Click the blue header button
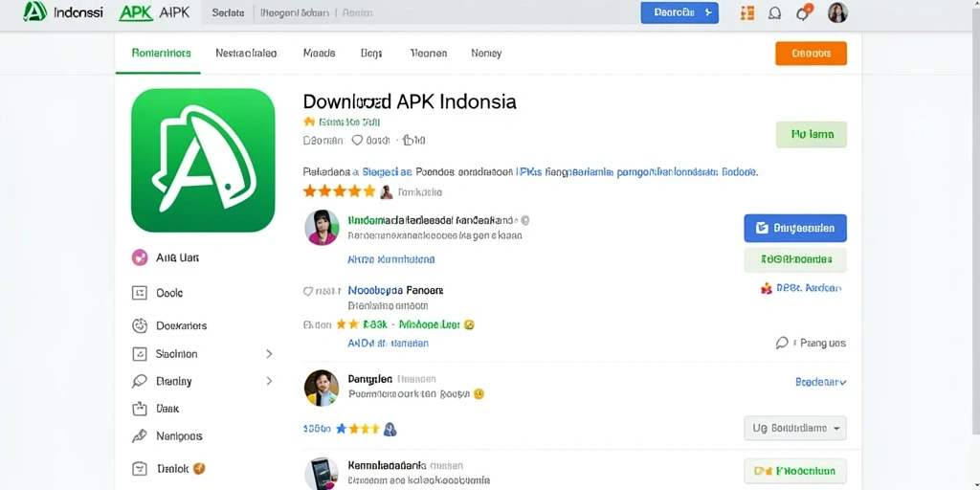This screenshot has width=980, height=490. 679,12
